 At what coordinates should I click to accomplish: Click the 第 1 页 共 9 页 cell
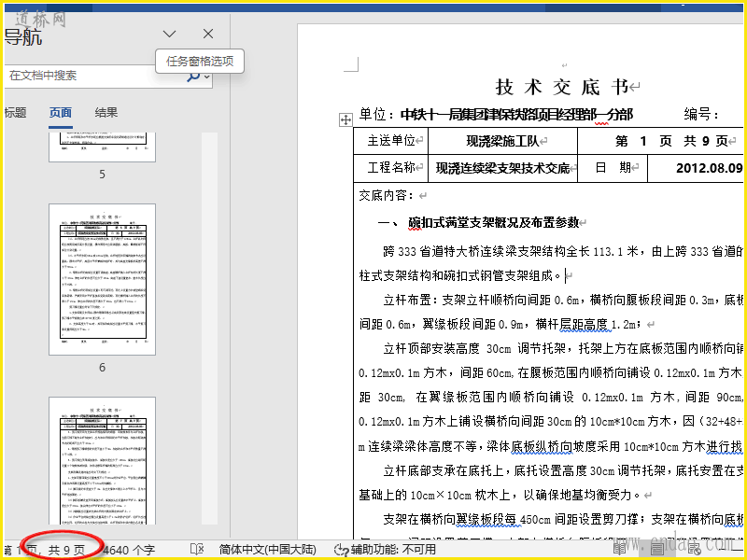point(661,141)
